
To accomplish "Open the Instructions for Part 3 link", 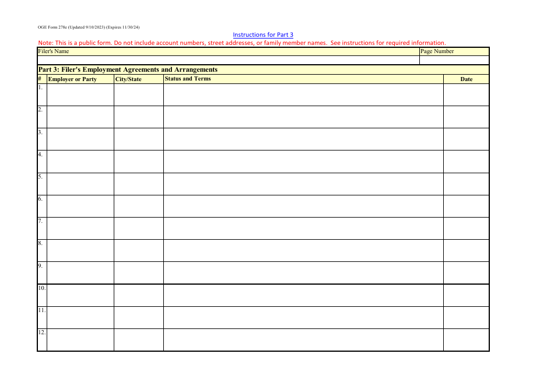I will [263, 34].
